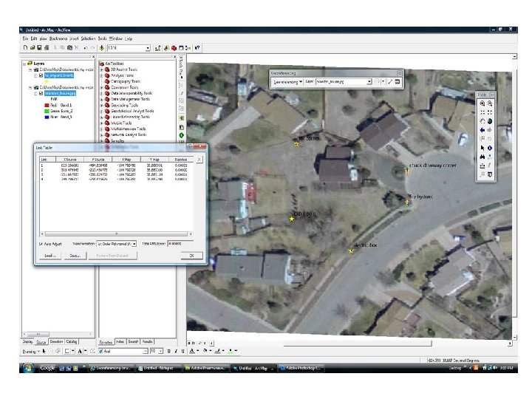Go back to previous extent blue arrow
The image size is (532, 399).
(x=482, y=130)
